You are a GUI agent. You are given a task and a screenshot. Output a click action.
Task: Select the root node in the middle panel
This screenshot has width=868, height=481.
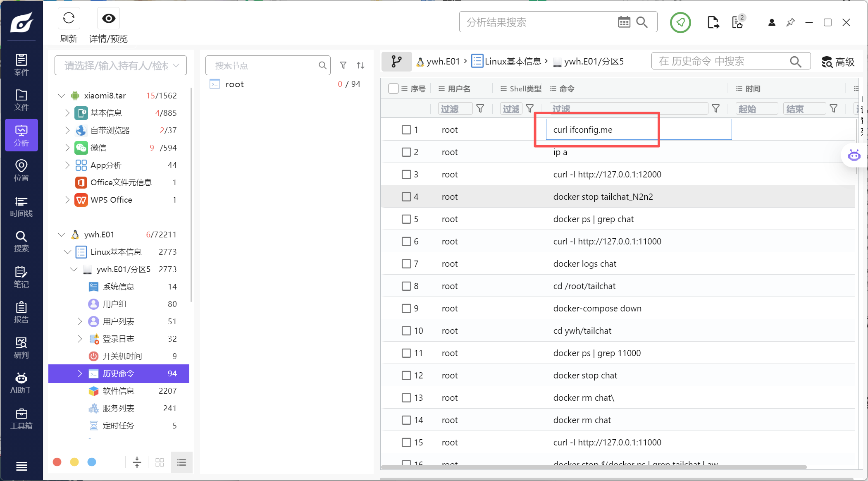[286, 84]
